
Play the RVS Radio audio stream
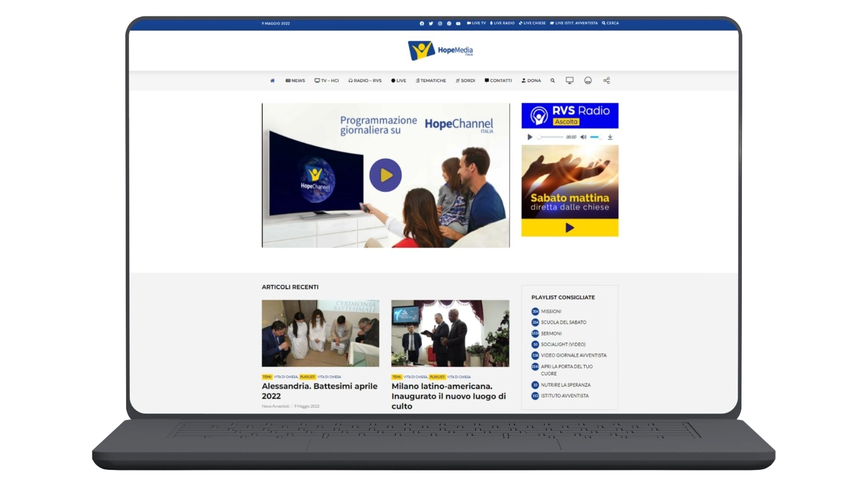point(530,137)
